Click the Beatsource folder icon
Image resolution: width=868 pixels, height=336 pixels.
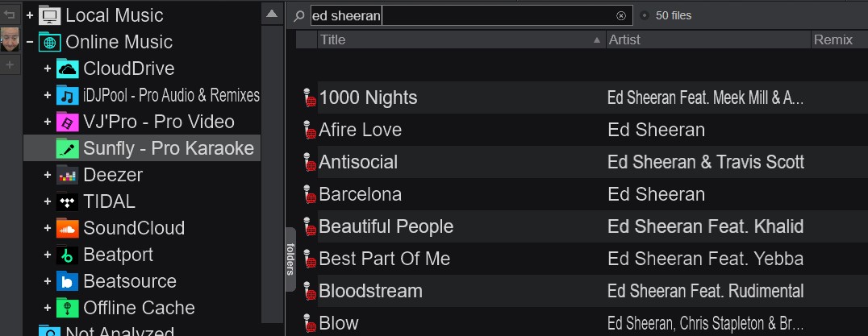pos(68,281)
